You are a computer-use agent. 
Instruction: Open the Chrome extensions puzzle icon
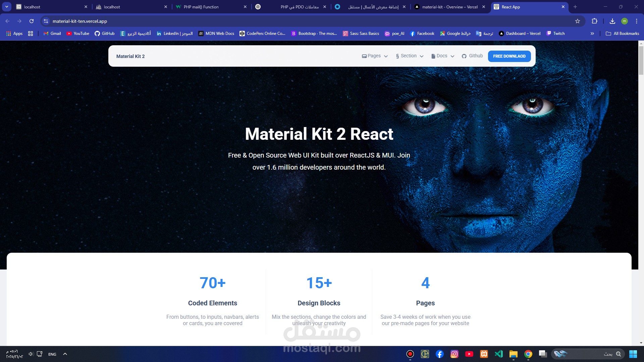tap(594, 21)
